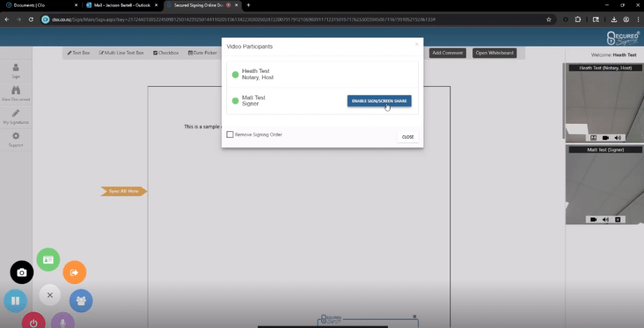The height and width of the screenshot is (328, 644).
Task: Tick the Remove Signing Order checkbox
Action: [x=230, y=134]
